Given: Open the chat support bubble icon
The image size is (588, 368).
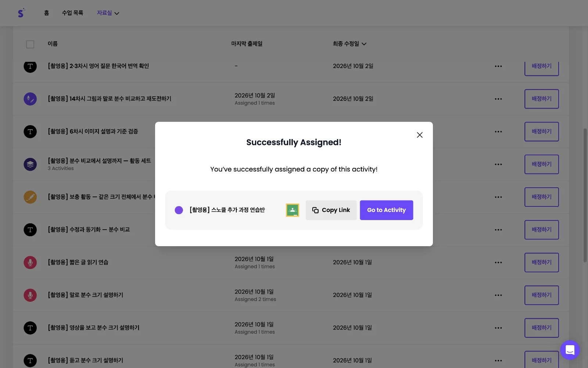Looking at the screenshot, I should [570, 350].
